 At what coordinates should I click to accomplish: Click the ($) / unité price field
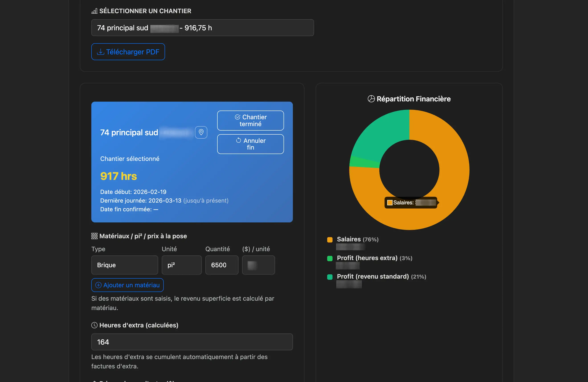[x=258, y=265]
